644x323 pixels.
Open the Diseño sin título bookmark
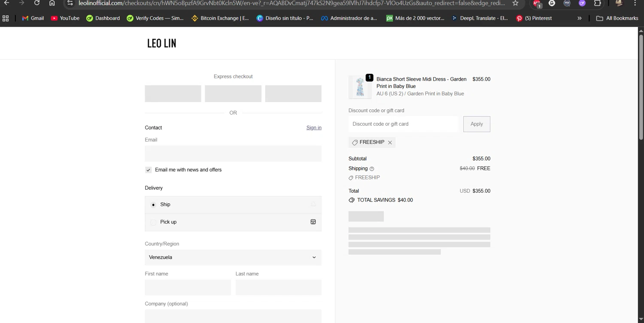[x=285, y=18]
